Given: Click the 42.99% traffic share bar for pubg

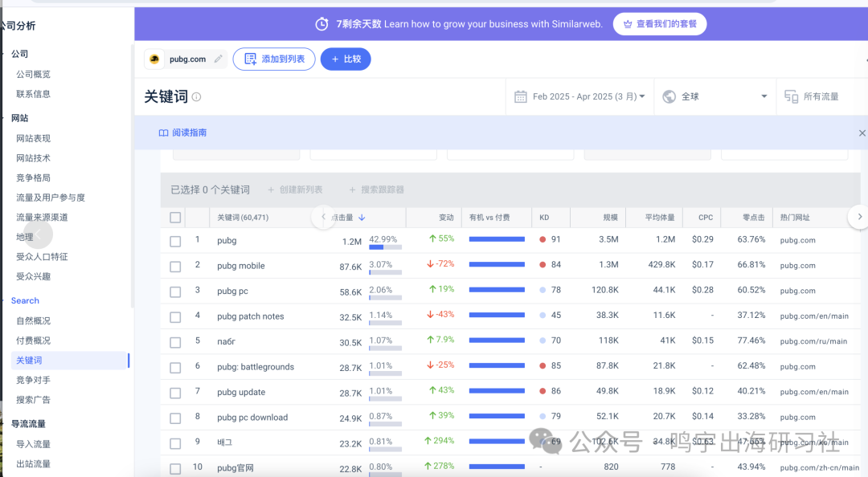Looking at the screenshot, I should click(385, 247).
